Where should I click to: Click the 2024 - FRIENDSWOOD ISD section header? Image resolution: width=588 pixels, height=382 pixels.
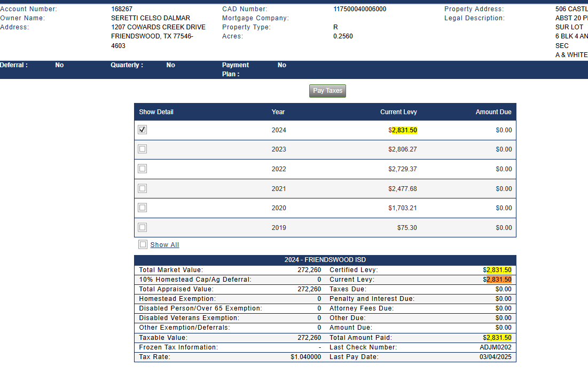tap(325, 260)
